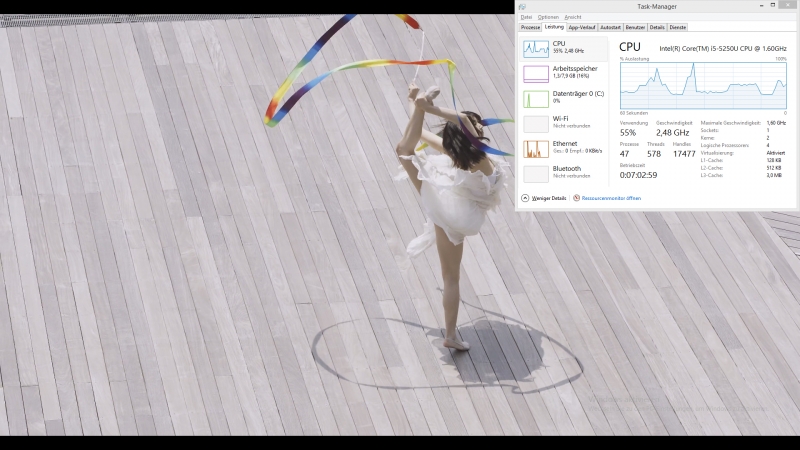Minimize the Task-Manager window
The width and height of the screenshot is (800, 450).
[x=761, y=5]
